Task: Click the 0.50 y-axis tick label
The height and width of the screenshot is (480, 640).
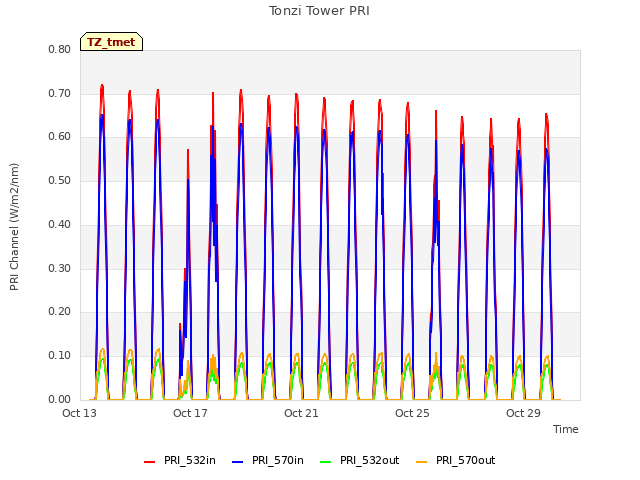Action: [x=60, y=180]
